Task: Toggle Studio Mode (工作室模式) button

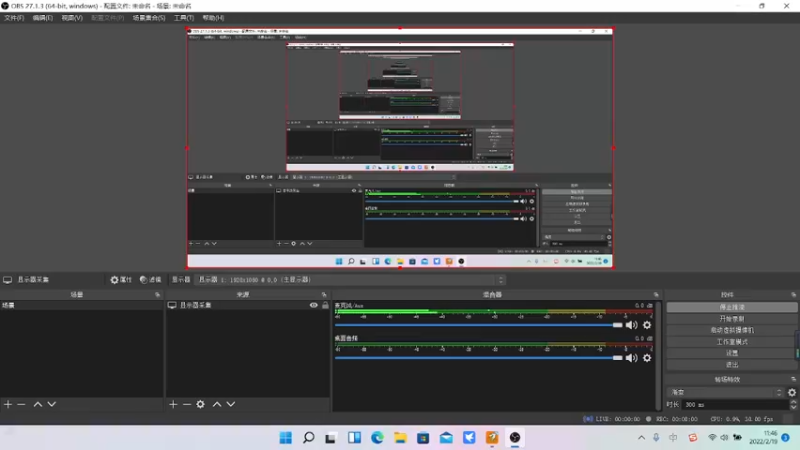Action: coord(732,341)
